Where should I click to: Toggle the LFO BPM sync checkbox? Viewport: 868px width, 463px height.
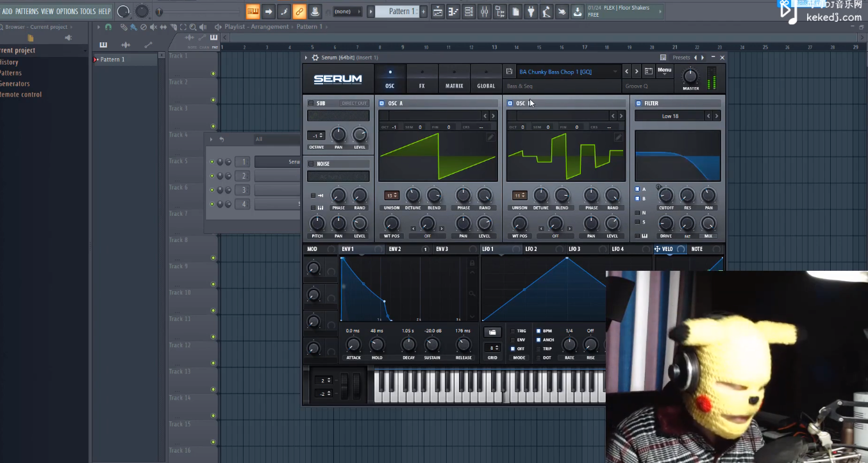point(538,331)
